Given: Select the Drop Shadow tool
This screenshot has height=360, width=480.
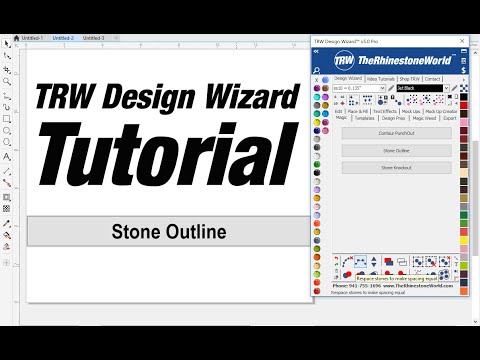Looking at the screenshot, I should 7,197.
